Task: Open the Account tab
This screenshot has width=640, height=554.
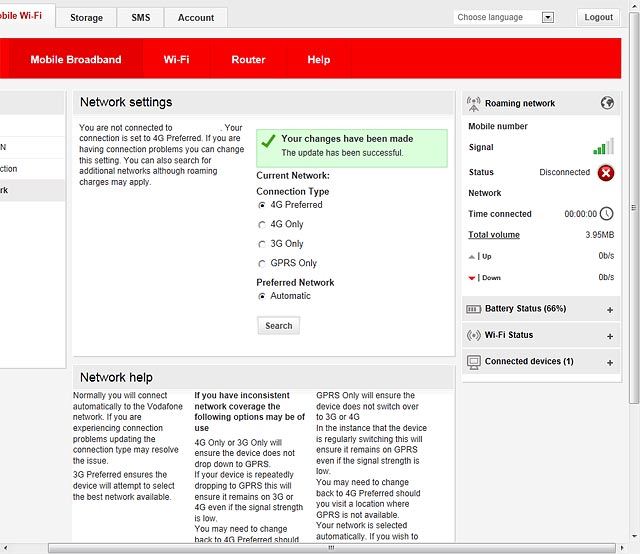Action: click(x=196, y=18)
